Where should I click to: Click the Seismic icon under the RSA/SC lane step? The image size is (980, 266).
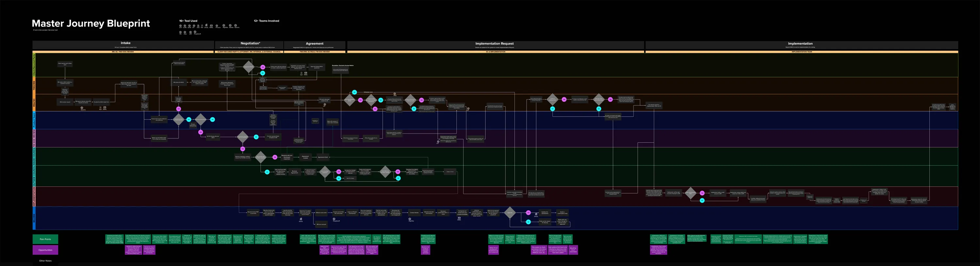[x=82, y=108]
